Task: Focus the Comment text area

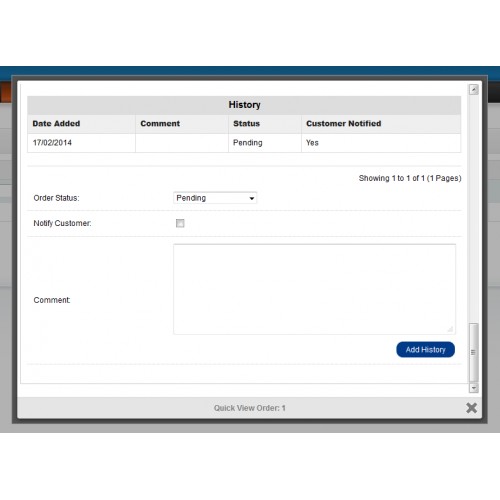Action: click(314, 289)
